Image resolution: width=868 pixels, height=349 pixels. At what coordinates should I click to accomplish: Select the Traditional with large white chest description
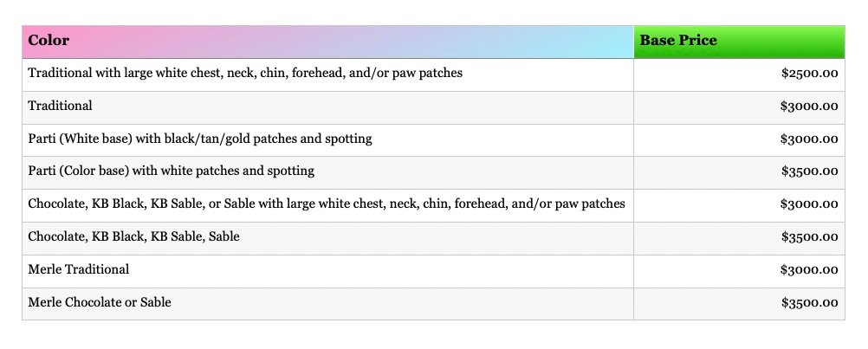tap(245, 73)
